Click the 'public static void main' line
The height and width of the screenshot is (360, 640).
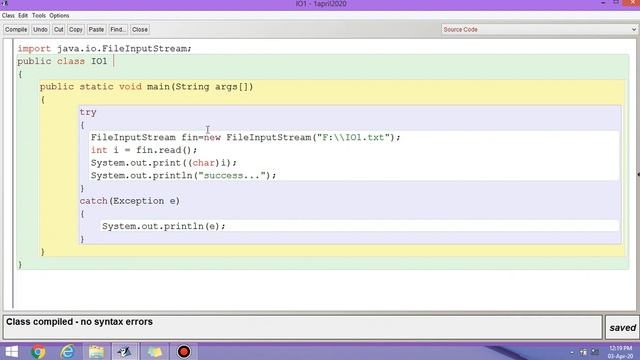click(147, 87)
